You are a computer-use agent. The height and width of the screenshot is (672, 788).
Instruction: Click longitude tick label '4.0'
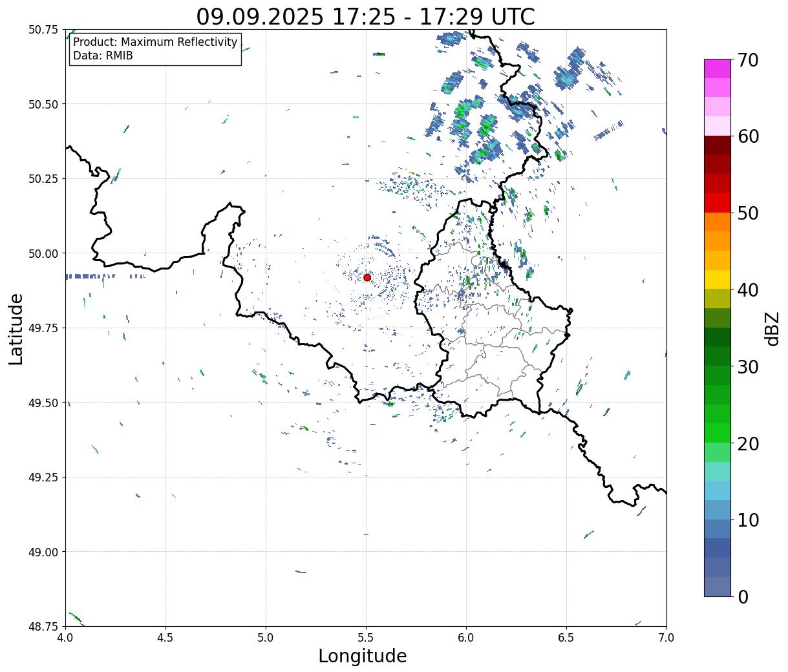[x=65, y=637]
